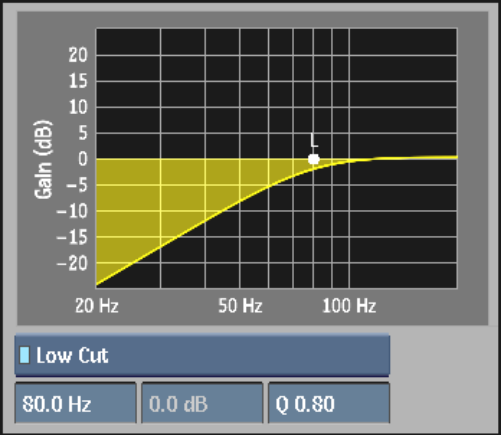Viewport: 501px width, 435px height.
Task: Click the Gain (dB) vertical axis title
Action: point(44,159)
